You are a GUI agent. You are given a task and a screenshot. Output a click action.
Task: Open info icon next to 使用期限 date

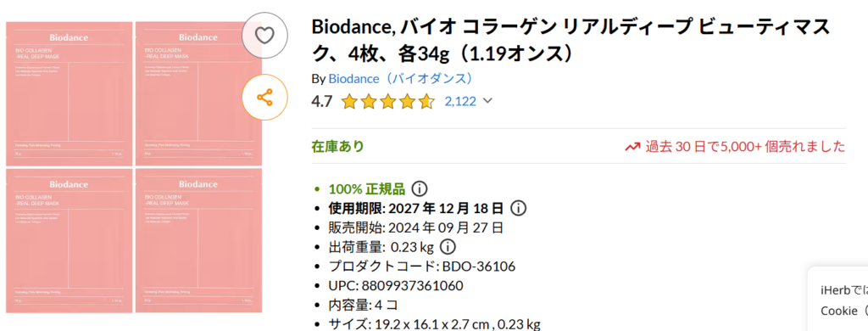click(x=518, y=209)
